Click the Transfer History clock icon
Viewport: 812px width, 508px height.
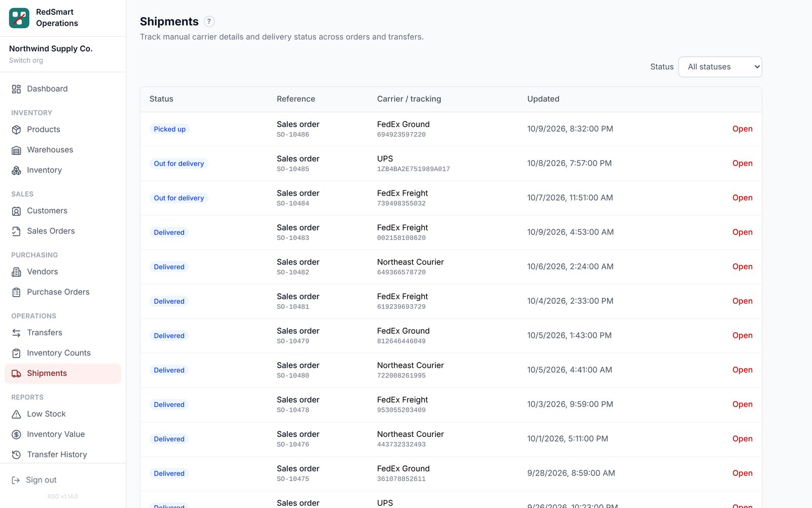point(16,455)
